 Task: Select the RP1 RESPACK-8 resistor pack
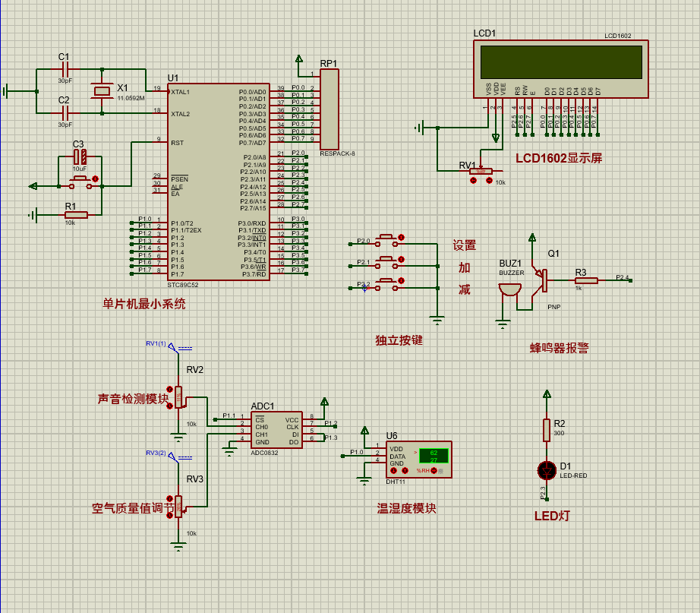pyautogui.click(x=330, y=109)
